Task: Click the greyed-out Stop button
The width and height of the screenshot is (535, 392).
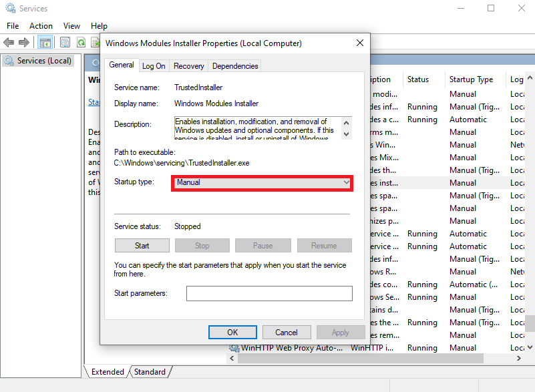Action: click(x=202, y=246)
